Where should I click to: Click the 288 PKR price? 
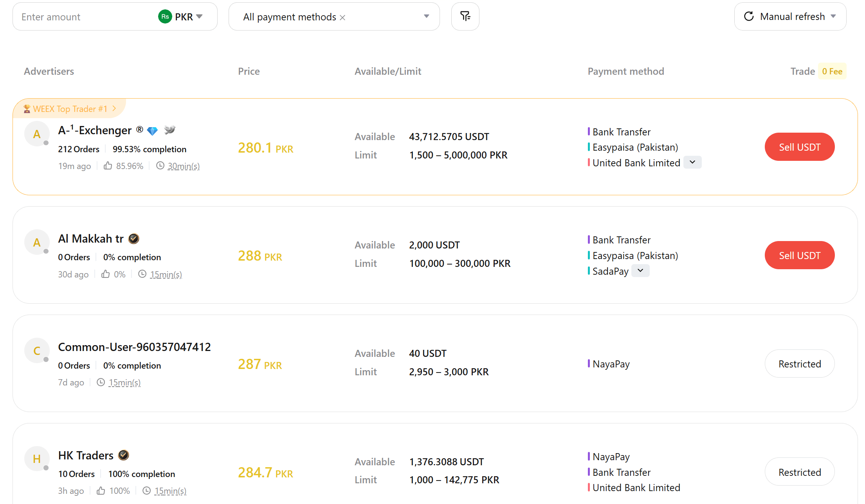click(260, 256)
